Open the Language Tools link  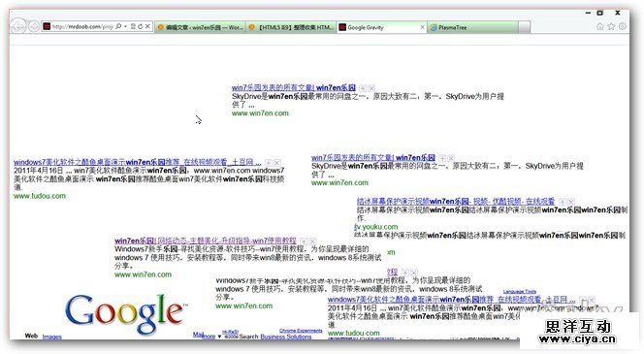[520, 292]
